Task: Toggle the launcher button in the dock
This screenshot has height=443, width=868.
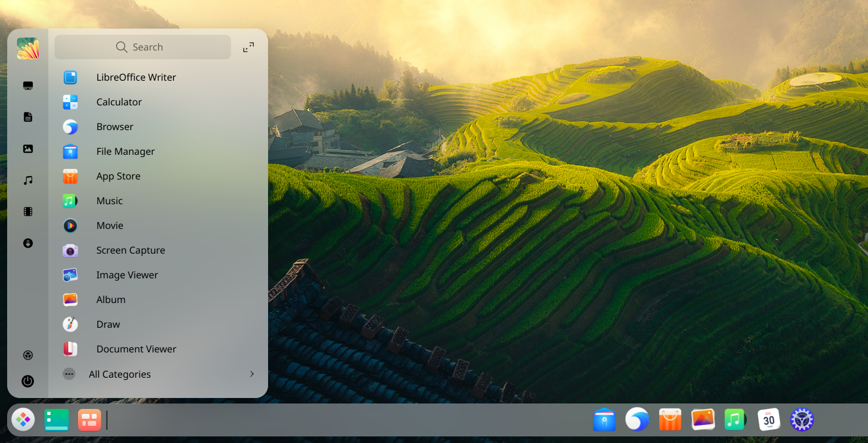Action: (x=23, y=420)
